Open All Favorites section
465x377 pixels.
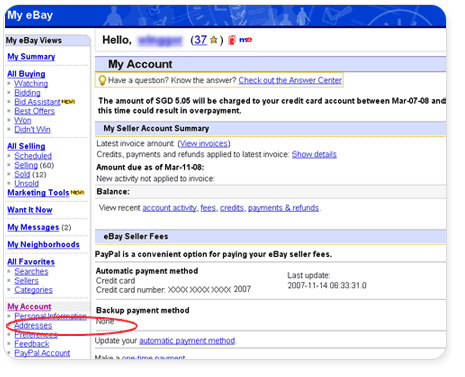(x=31, y=262)
